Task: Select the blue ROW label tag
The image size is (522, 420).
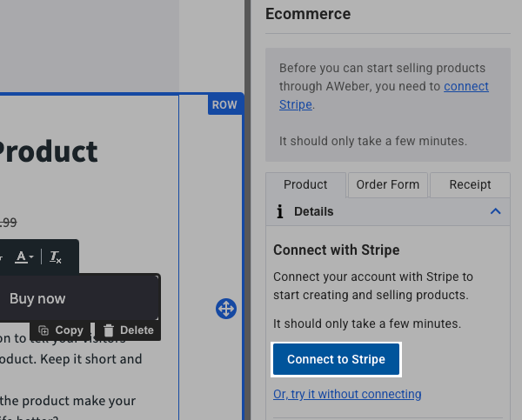Action: coord(224,105)
